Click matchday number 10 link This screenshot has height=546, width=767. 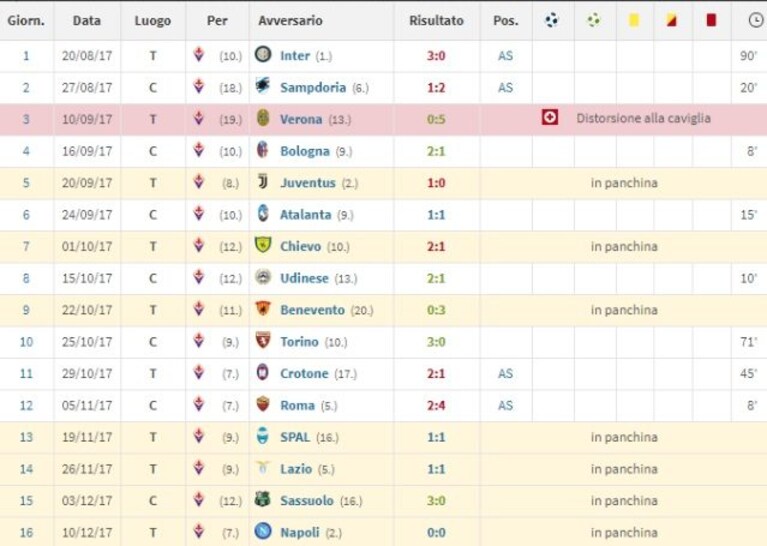click(x=26, y=342)
